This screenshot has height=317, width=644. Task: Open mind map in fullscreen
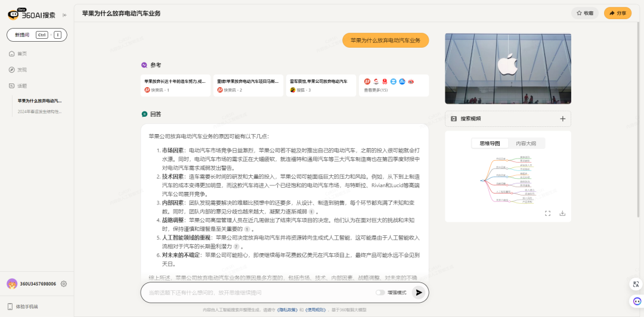coord(547,213)
